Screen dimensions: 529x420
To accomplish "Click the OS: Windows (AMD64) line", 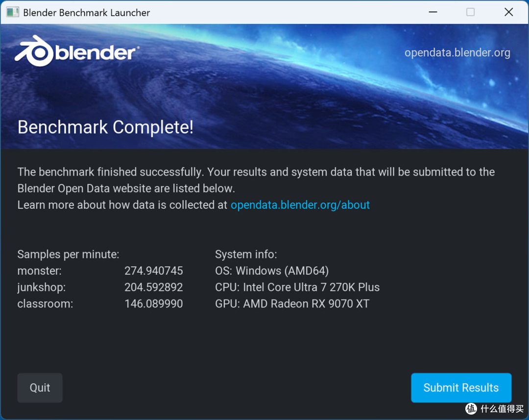I will tap(272, 271).
